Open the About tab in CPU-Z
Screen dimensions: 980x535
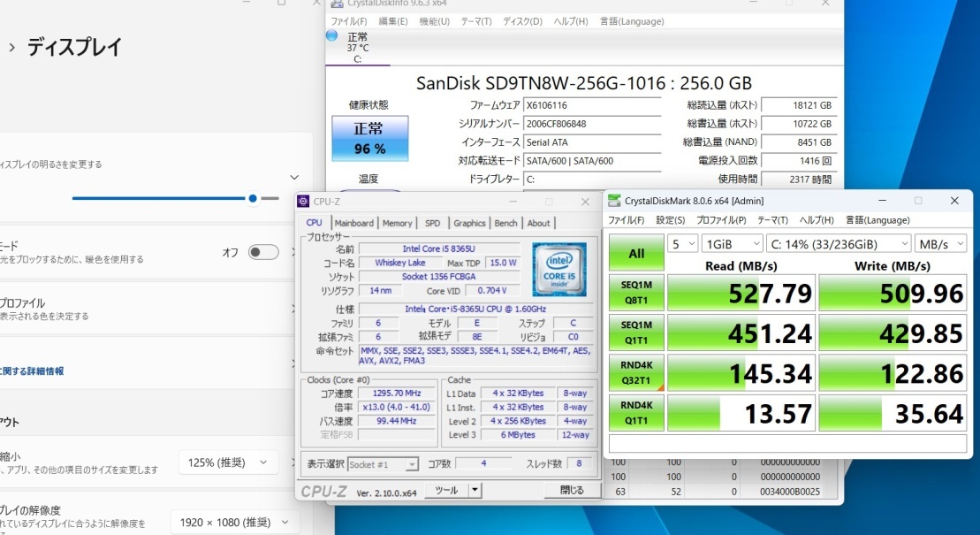tap(539, 223)
